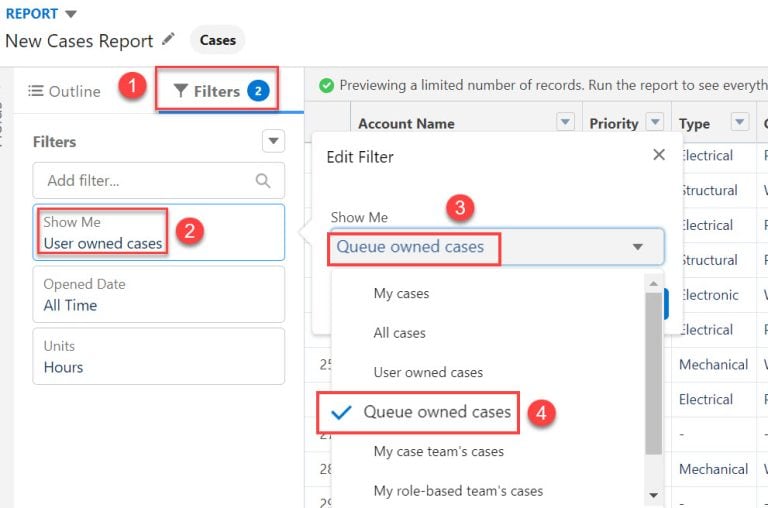The width and height of the screenshot is (768, 508).
Task: Open the Account Name column menu arrow
Action: click(x=565, y=121)
